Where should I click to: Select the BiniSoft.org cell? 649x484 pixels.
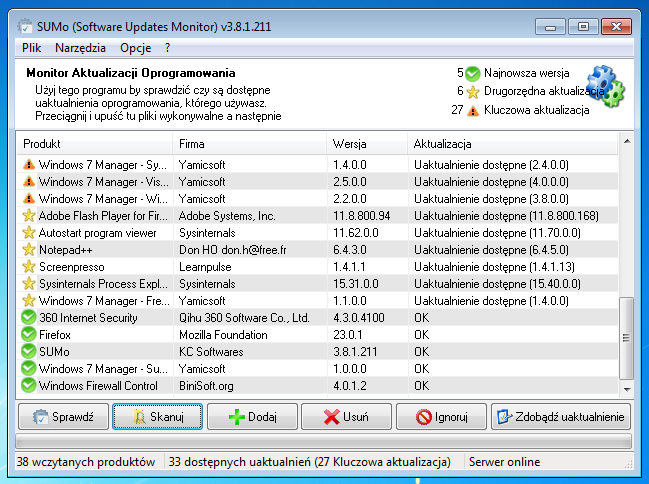pyautogui.click(x=206, y=385)
